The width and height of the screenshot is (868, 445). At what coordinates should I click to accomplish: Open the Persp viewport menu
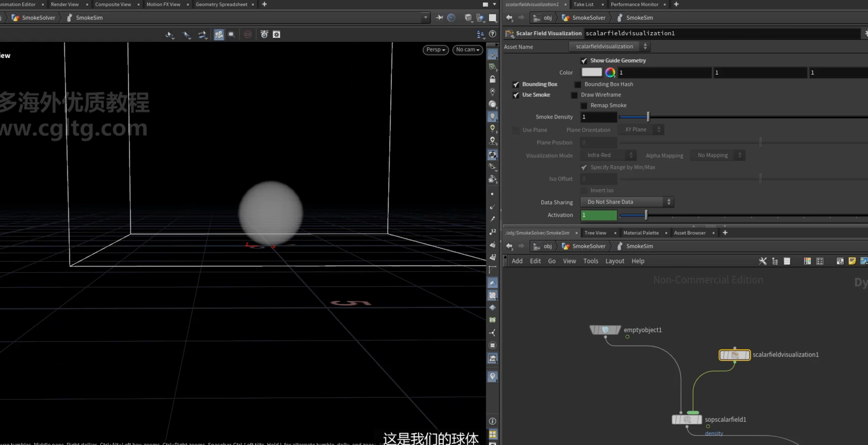(x=435, y=49)
